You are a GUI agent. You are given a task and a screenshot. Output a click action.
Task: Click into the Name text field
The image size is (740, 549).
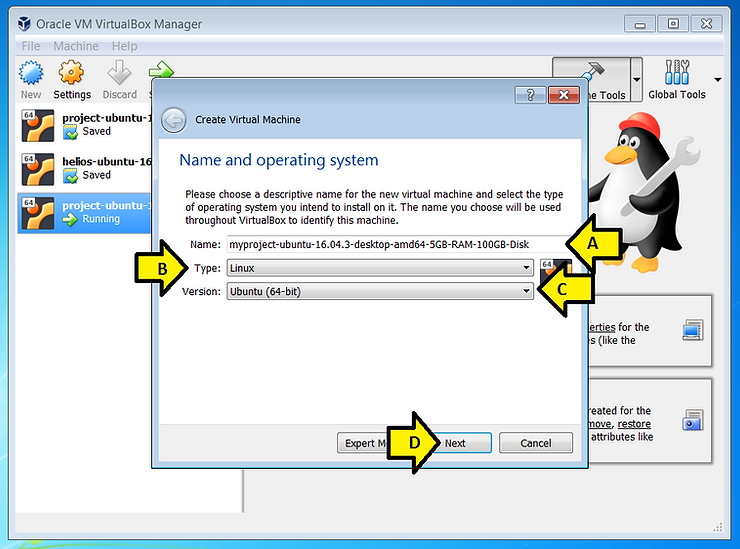(x=397, y=244)
